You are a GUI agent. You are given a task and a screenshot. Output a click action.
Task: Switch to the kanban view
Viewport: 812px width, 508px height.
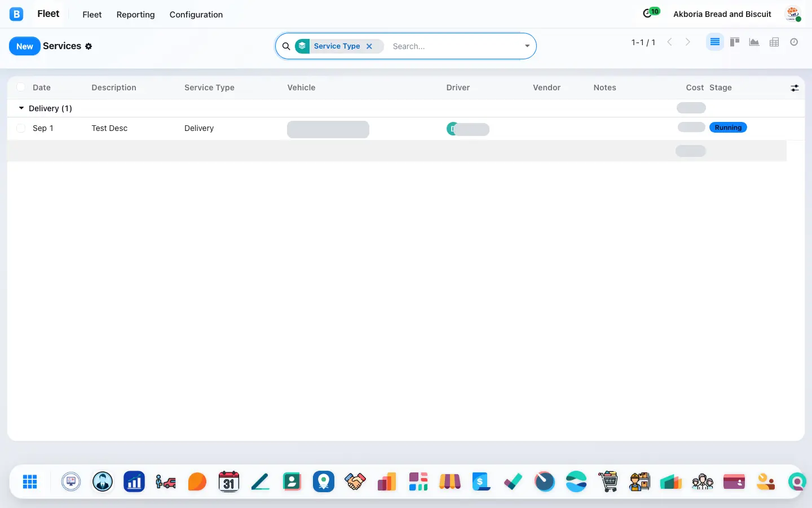(735, 42)
